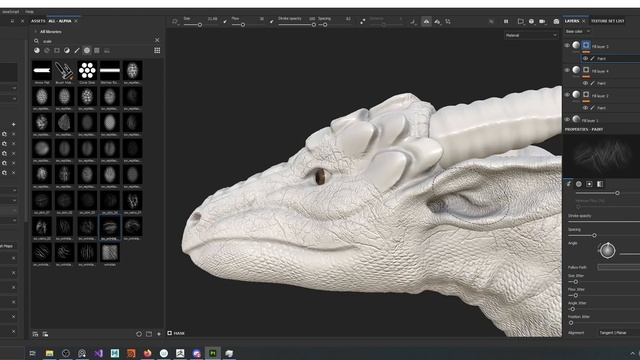The height and width of the screenshot is (360, 640).
Task: Click the random seed/transform toolbar icon
Action: point(448,21)
